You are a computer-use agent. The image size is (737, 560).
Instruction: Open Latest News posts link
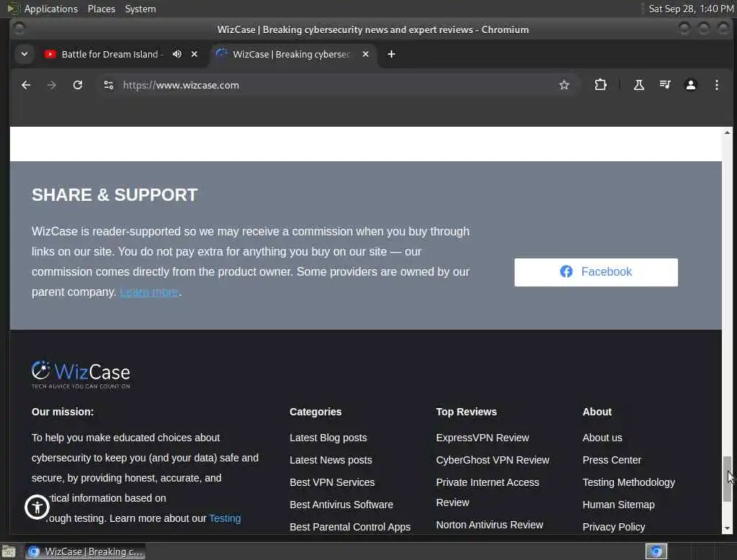(x=330, y=460)
